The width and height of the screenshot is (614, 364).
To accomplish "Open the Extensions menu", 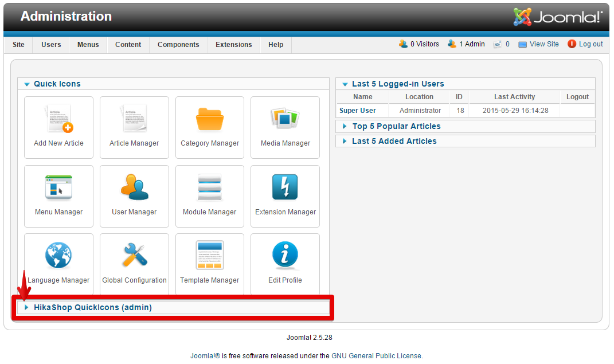I will pyautogui.click(x=234, y=45).
